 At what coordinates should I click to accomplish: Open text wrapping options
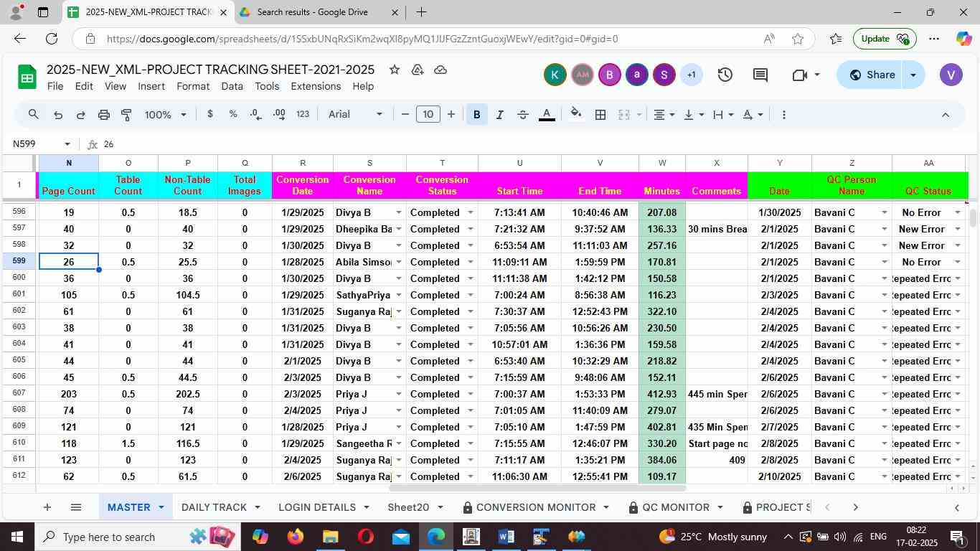(x=722, y=115)
